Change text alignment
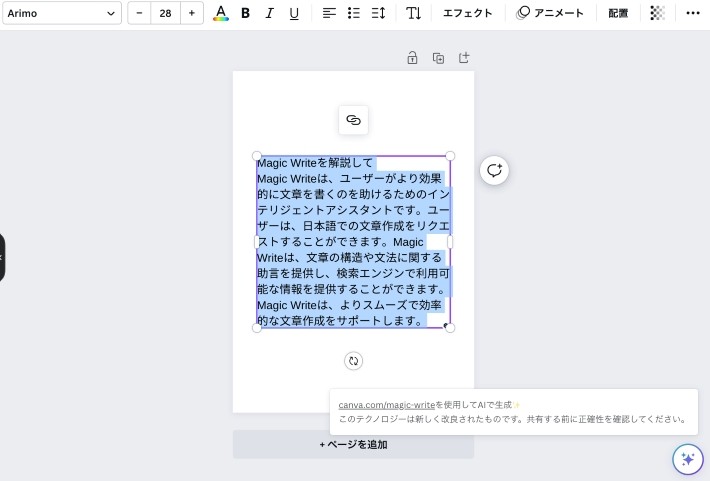Image resolution: width=710 pixels, height=481 pixels. coord(329,13)
